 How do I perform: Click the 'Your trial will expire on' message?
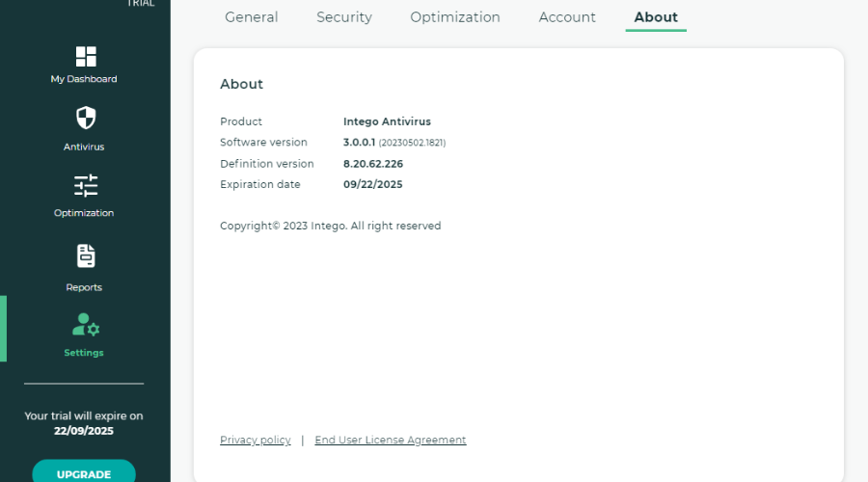84,415
